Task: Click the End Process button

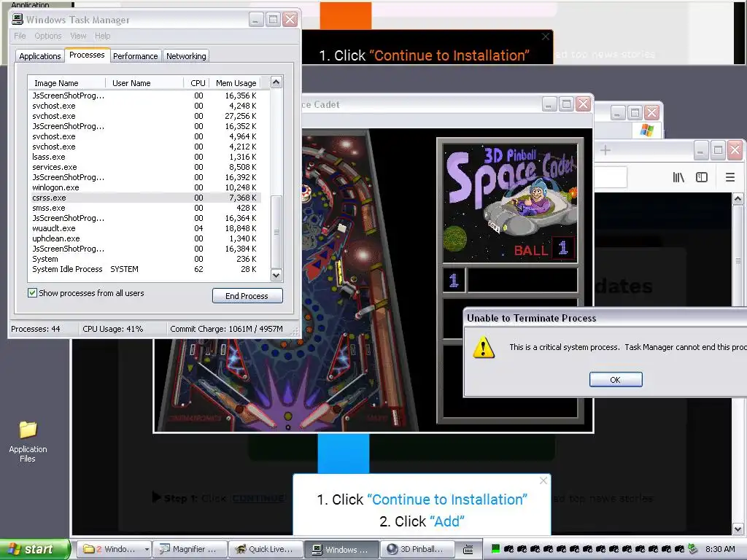Action: [x=247, y=296]
